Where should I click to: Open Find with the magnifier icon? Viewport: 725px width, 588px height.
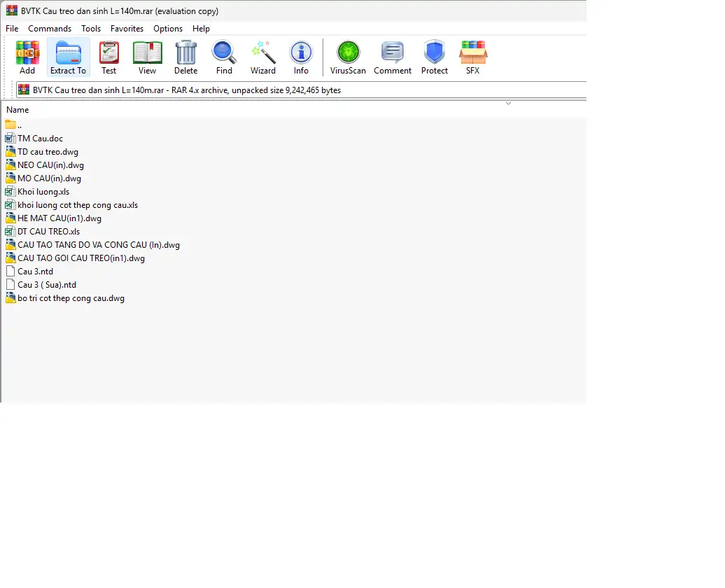[x=224, y=57]
